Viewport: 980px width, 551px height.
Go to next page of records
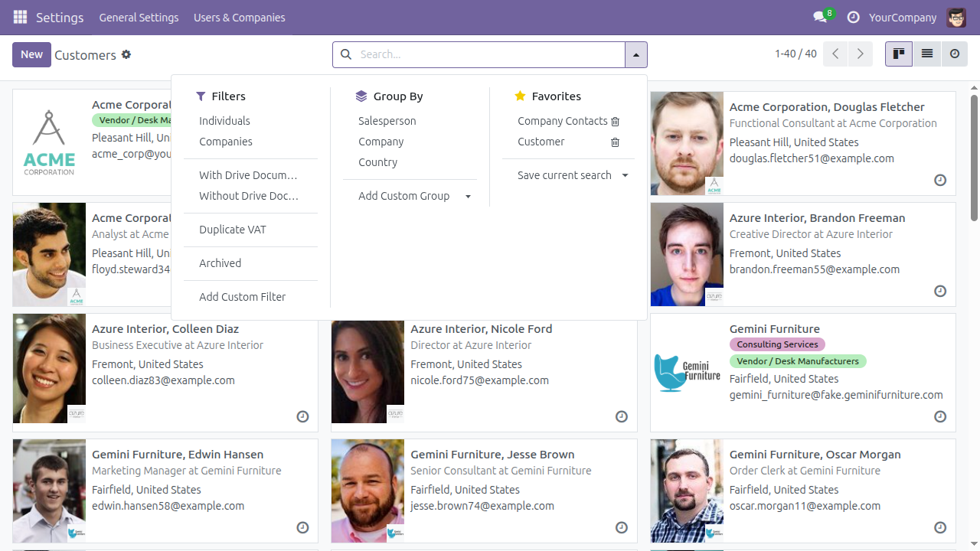pyautogui.click(x=861, y=54)
